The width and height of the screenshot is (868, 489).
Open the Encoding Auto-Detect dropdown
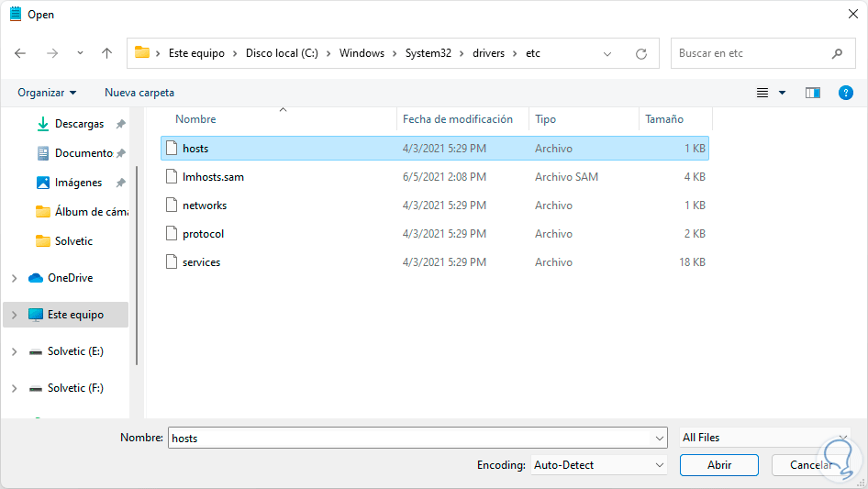599,465
